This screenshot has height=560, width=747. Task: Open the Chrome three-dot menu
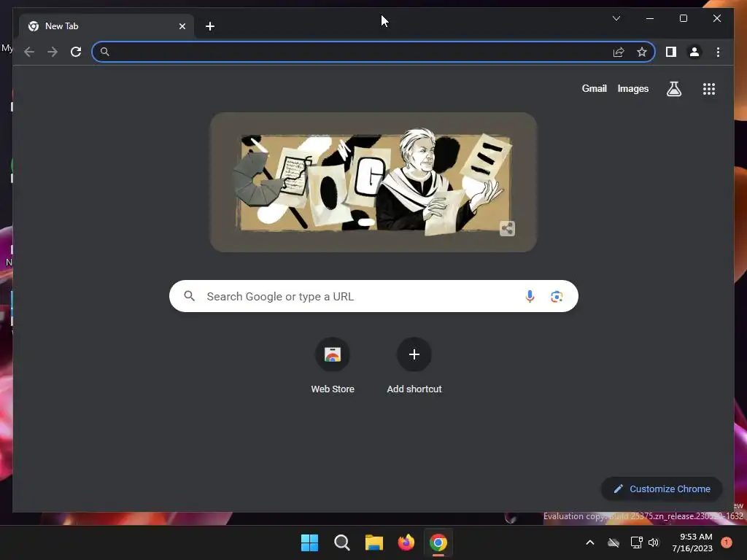[718, 52]
